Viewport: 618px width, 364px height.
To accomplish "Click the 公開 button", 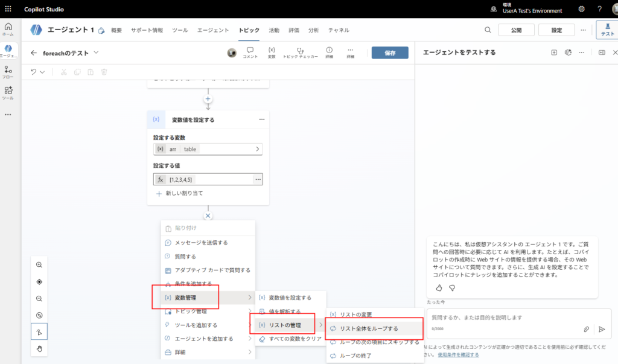I will (516, 30).
